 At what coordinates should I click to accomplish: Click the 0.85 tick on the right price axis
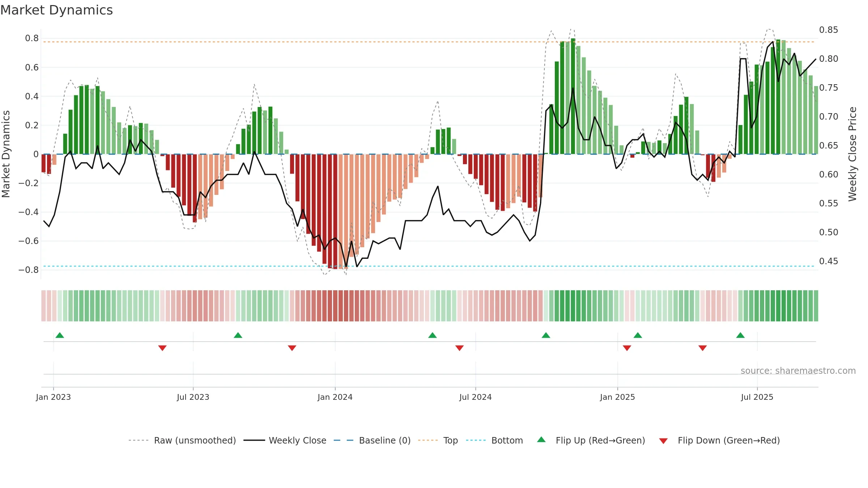(x=829, y=30)
